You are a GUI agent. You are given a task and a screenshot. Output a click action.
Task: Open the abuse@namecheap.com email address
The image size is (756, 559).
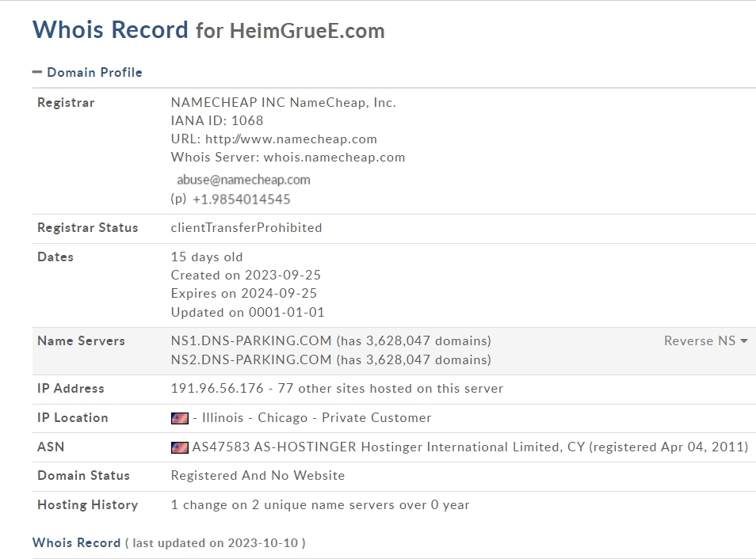(x=243, y=180)
